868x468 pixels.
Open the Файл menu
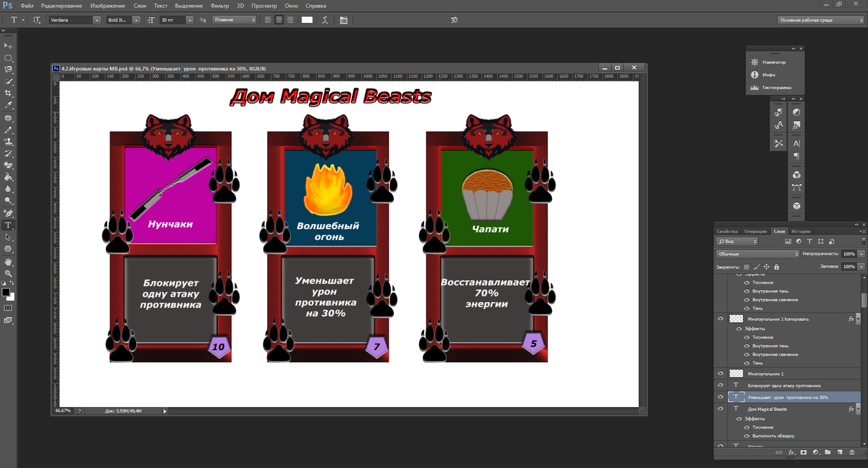27,5
